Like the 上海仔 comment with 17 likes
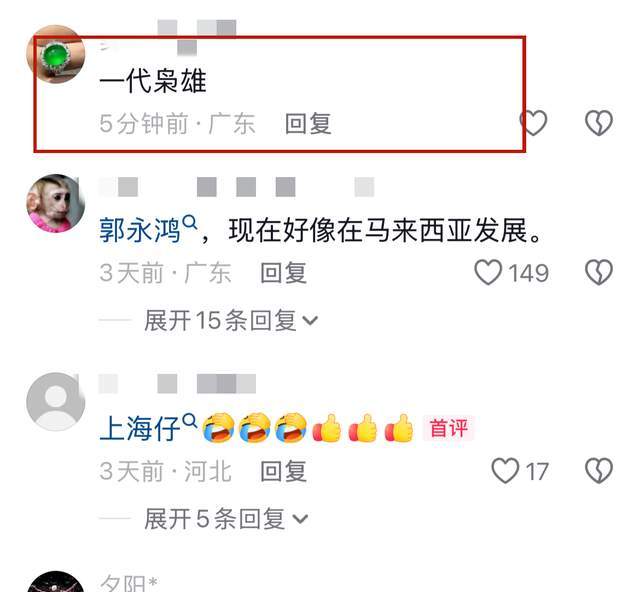The width and height of the screenshot is (640, 592). (505, 471)
